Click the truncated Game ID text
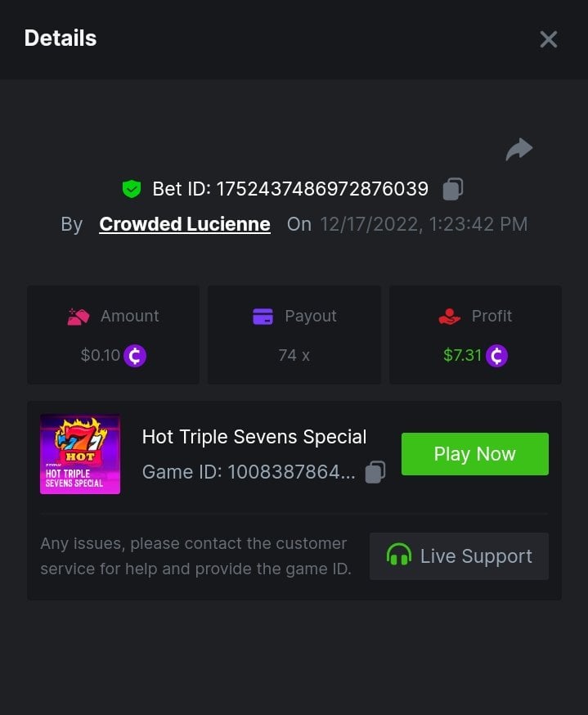 coord(249,472)
